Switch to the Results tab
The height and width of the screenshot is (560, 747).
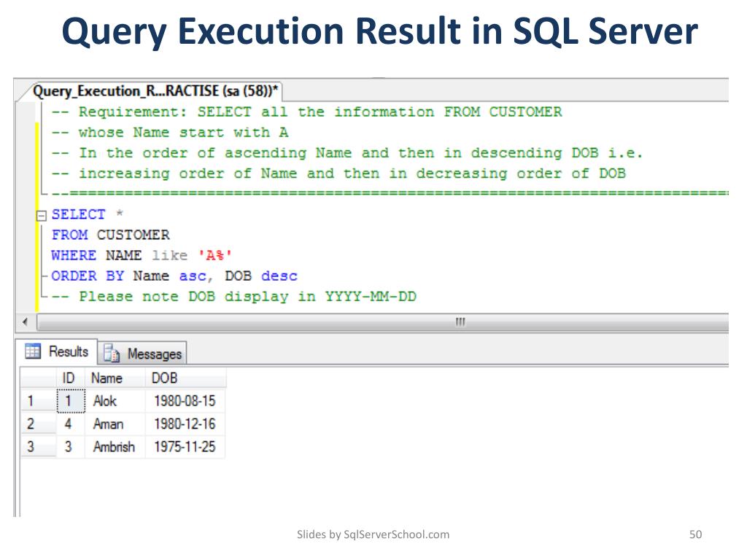[x=57, y=352]
